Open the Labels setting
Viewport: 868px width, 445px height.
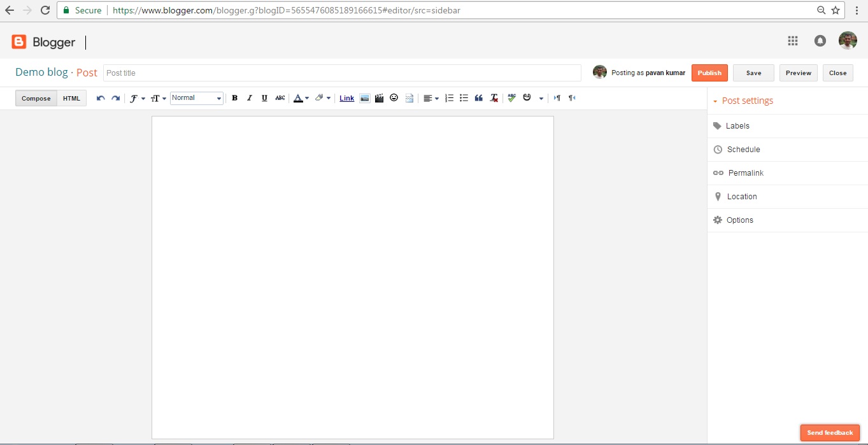tap(788, 126)
